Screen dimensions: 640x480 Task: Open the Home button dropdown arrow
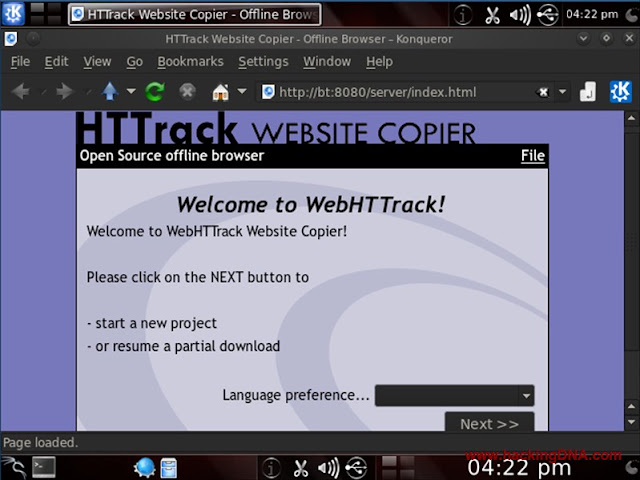point(242,91)
